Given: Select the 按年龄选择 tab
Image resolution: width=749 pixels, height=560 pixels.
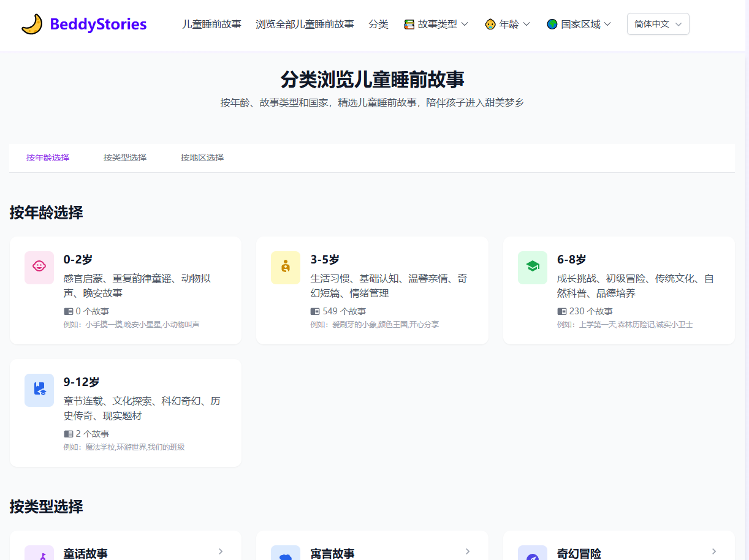Looking at the screenshot, I should click(x=48, y=157).
